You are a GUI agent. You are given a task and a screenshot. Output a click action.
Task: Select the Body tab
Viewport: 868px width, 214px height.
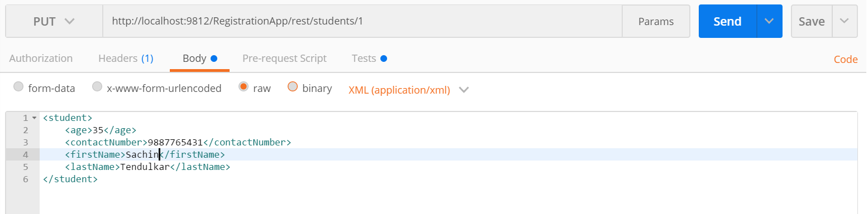tap(199, 58)
